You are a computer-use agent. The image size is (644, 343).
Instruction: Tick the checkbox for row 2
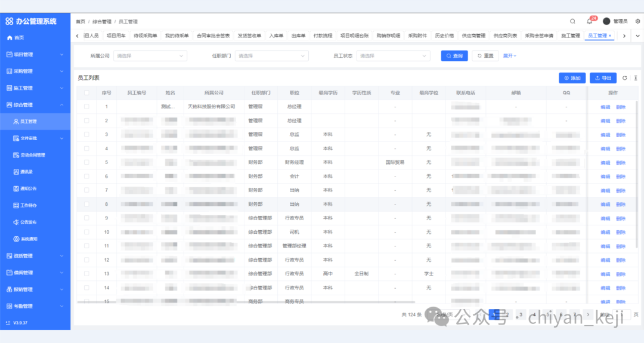pyautogui.click(x=86, y=120)
